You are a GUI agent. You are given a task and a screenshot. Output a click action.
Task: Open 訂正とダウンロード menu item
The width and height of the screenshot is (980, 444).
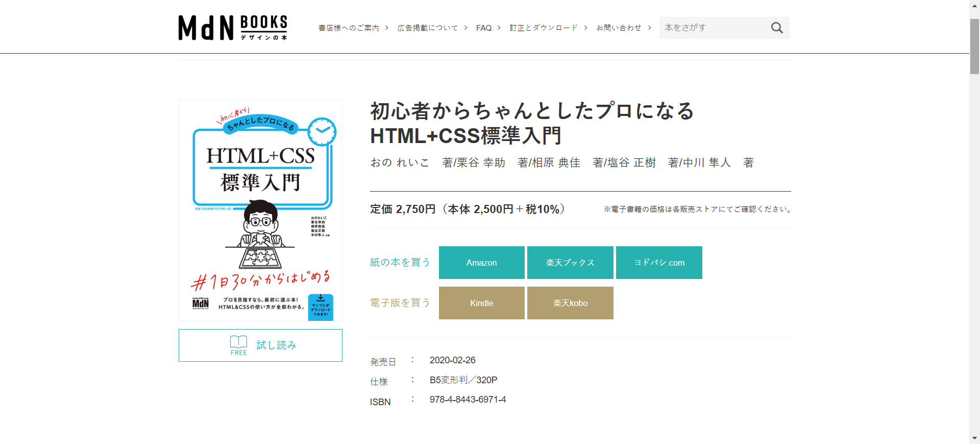(548, 28)
